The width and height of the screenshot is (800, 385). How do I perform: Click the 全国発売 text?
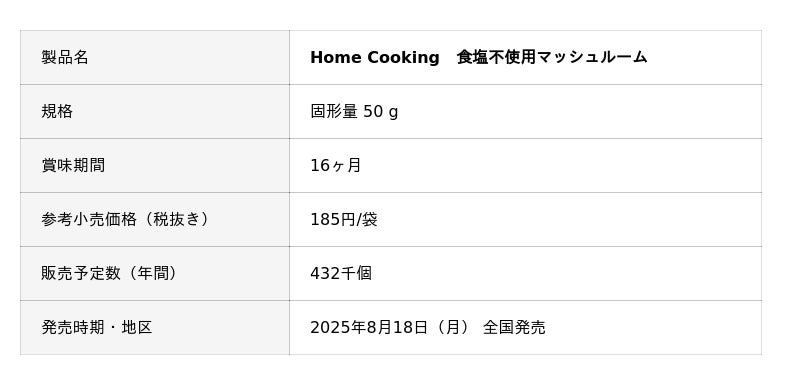514,327
